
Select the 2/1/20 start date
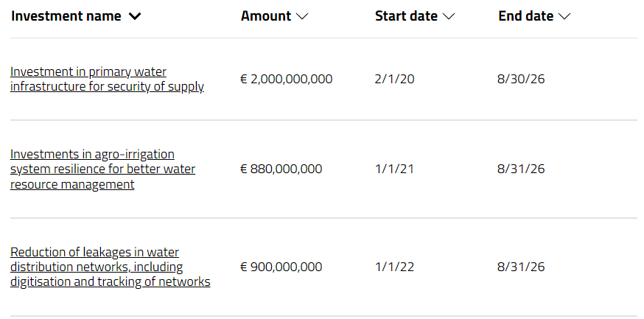[394, 79]
